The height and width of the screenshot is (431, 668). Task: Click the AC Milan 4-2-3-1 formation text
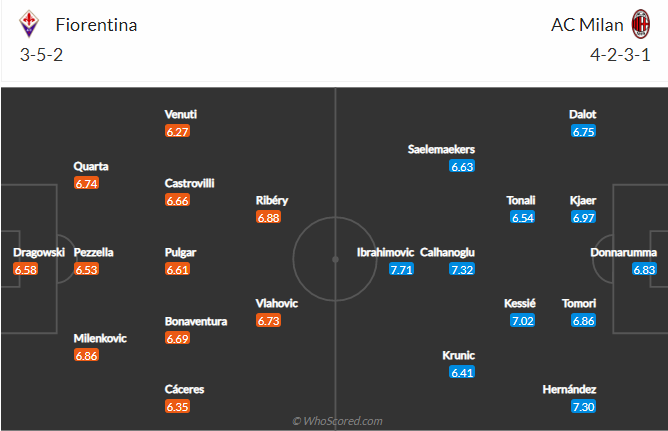[x=620, y=55]
